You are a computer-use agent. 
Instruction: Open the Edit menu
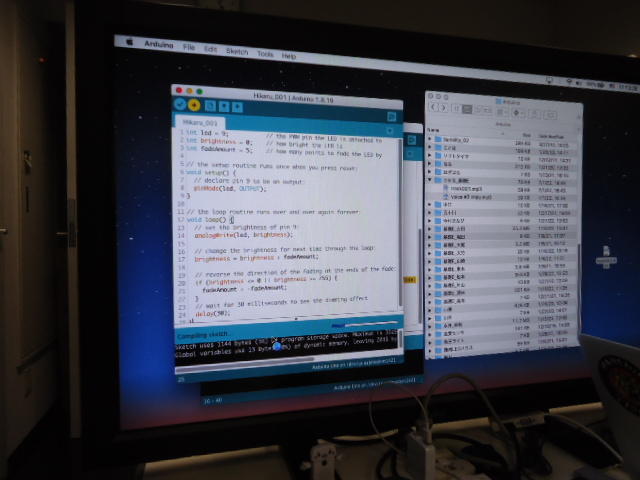pyautogui.click(x=210, y=49)
